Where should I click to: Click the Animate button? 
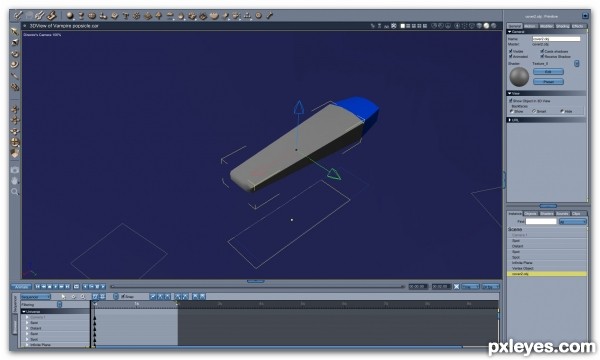21,287
